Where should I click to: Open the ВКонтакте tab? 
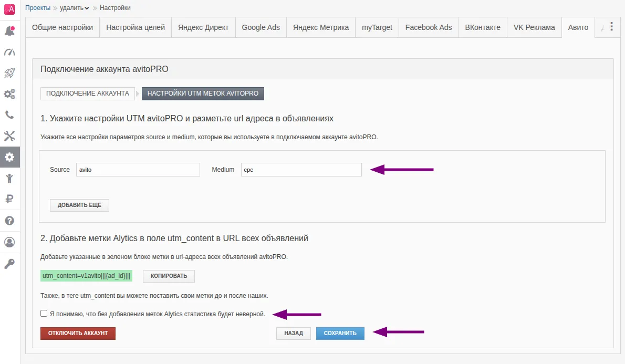(x=483, y=27)
